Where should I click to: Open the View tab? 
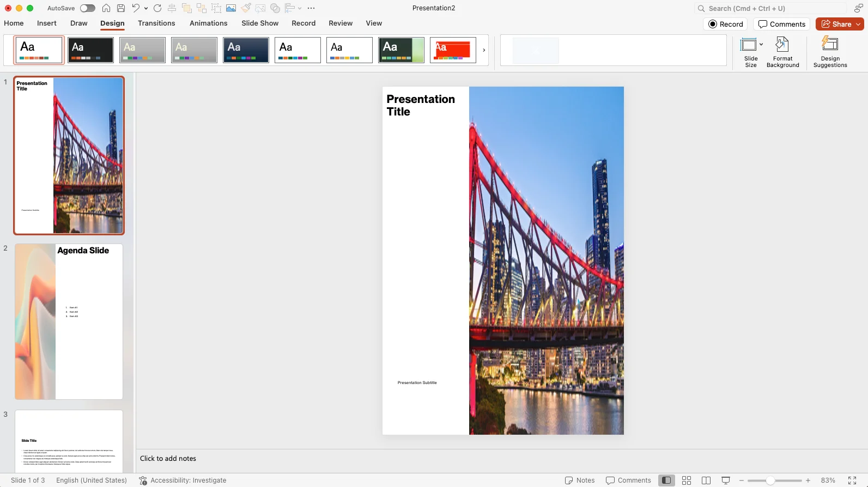(374, 23)
